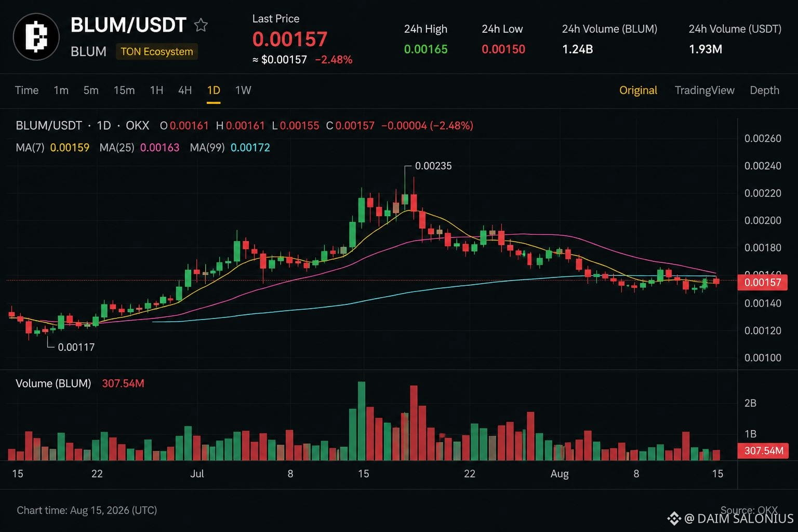This screenshot has width=798, height=532.
Task: Click the 24h Volume (BLUM) value 1.24B
Action: click(x=577, y=49)
